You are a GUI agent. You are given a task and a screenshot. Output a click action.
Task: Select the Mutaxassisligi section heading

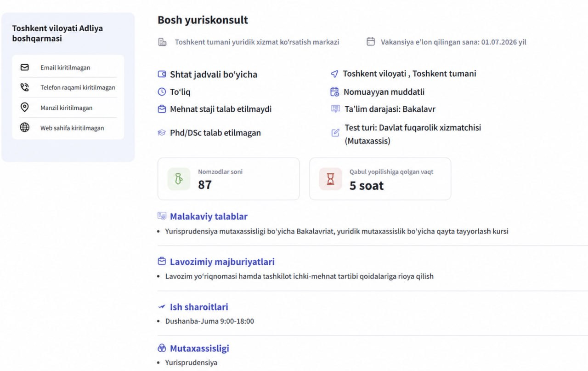199,348
